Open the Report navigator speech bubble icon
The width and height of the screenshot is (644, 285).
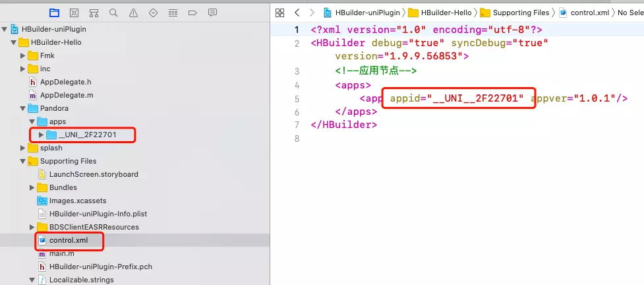[212, 13]
